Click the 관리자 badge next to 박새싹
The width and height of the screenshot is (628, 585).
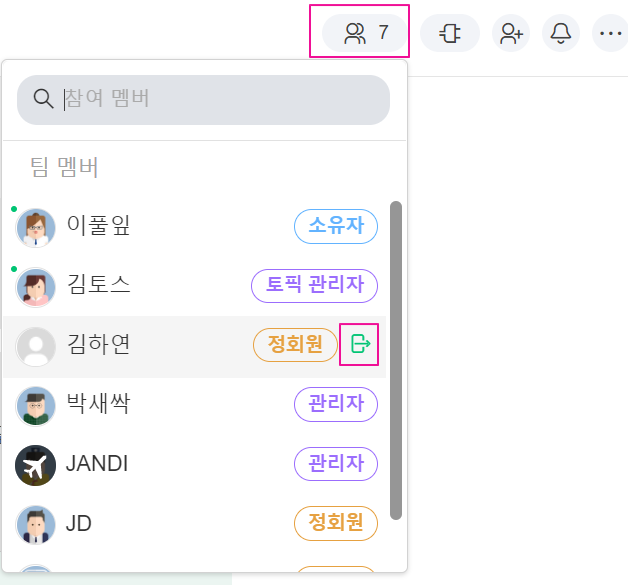click(335, 405)
